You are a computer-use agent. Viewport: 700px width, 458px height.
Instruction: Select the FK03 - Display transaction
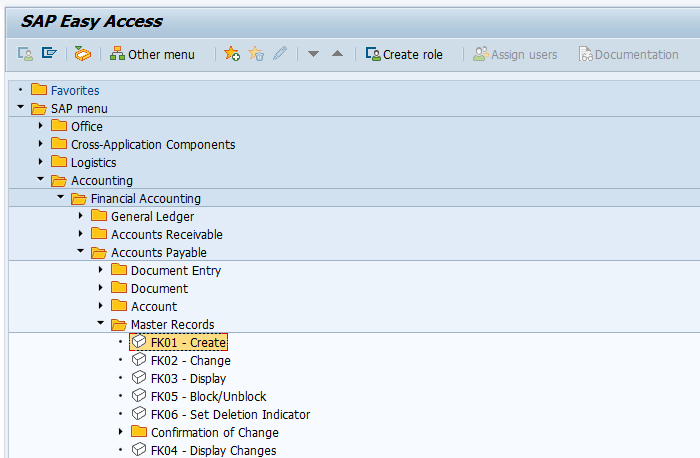(188, 379)
